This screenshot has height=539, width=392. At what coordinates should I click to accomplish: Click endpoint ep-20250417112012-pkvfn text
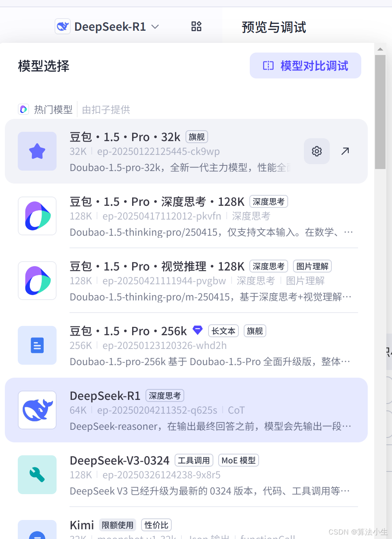click(x=162, y=216)
